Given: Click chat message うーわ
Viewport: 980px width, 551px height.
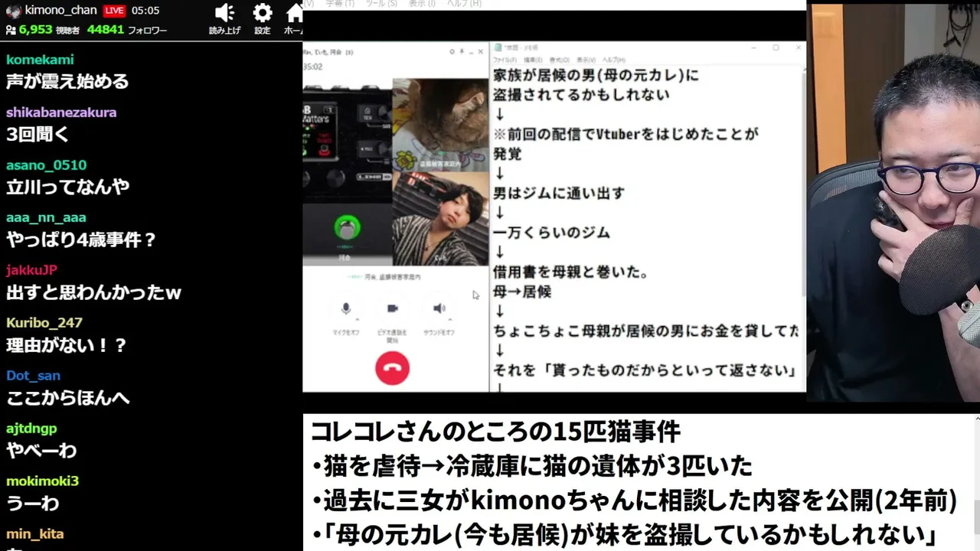Looking at the screenshot, I should click(32, 504).
